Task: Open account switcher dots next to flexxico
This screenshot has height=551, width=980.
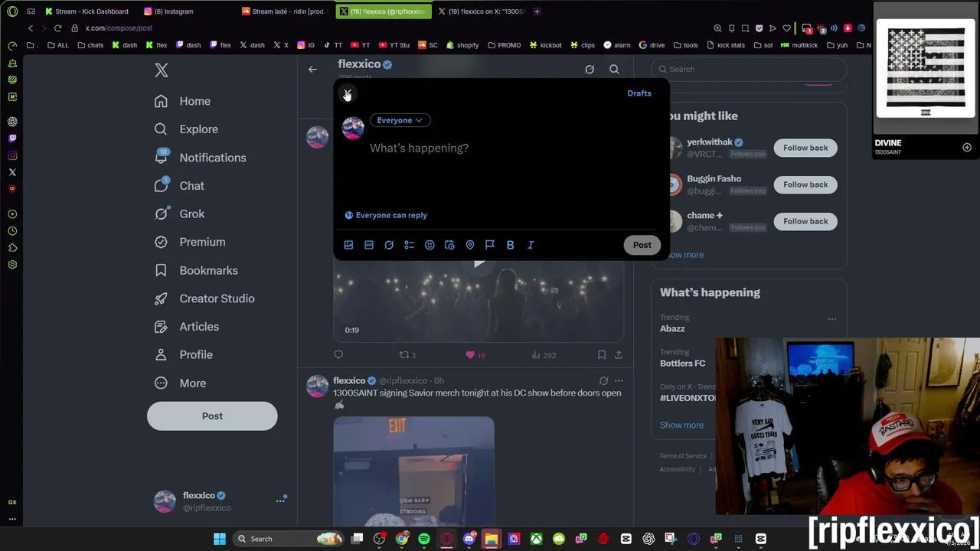Action: pos(280,501)
